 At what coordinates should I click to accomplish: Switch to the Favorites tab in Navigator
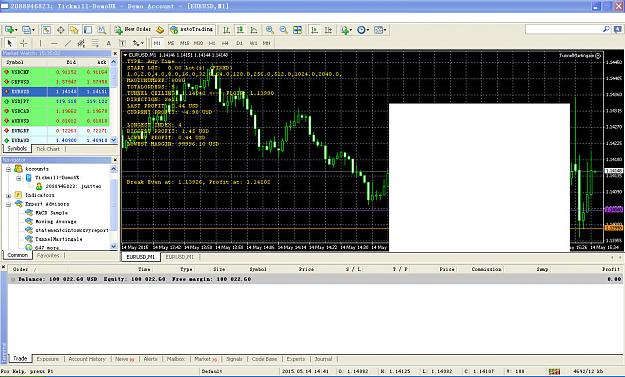coord(48,255)
